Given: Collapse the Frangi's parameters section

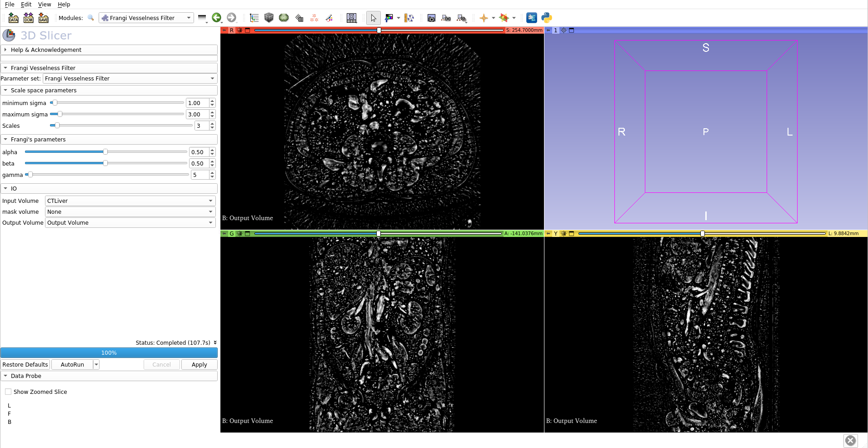Looking at the screenshot, I should pos(5,139).
